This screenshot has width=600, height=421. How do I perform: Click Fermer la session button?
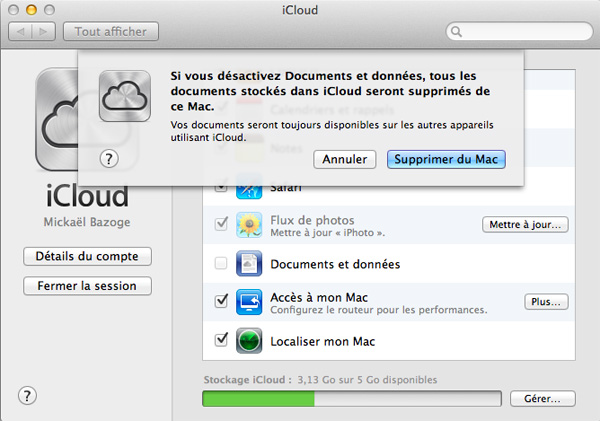[x=87, y=286]
